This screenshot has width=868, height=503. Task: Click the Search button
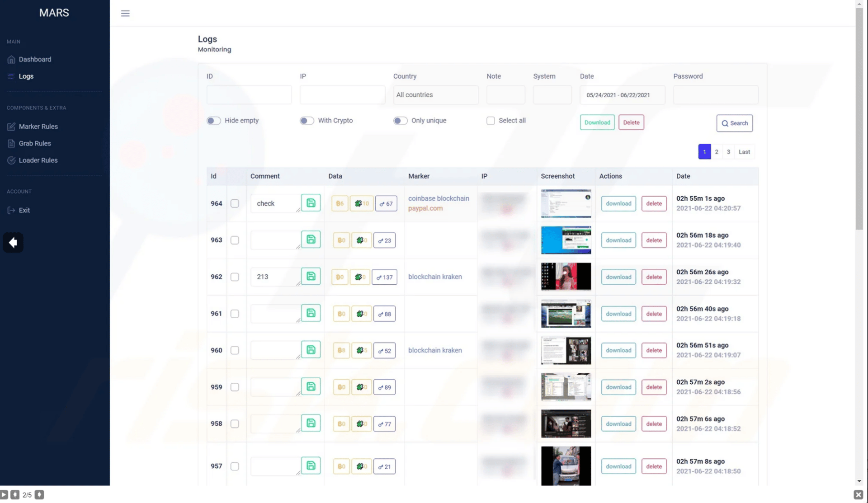[734, 123]
